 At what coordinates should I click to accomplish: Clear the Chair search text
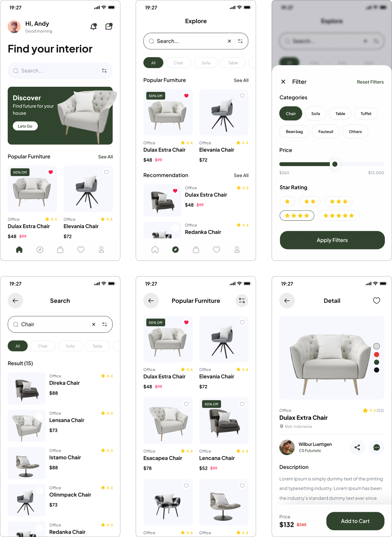click(x=94, y=324)
